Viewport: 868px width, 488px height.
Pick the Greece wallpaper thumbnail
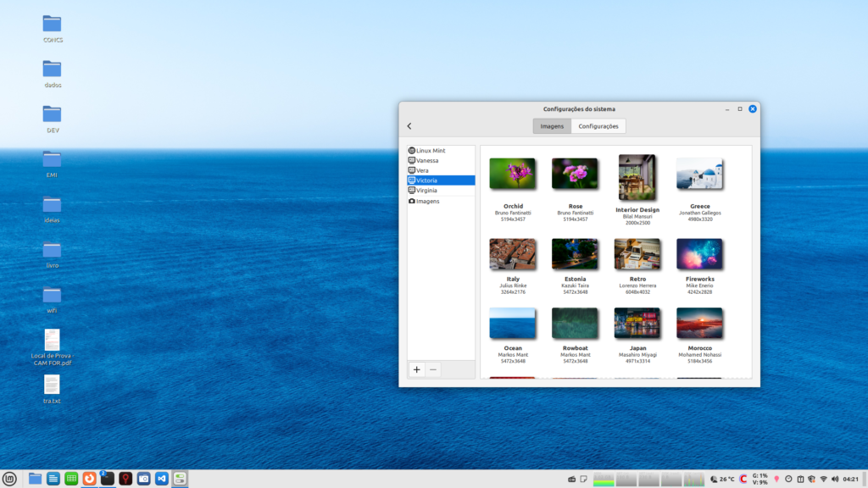(699, 175)
